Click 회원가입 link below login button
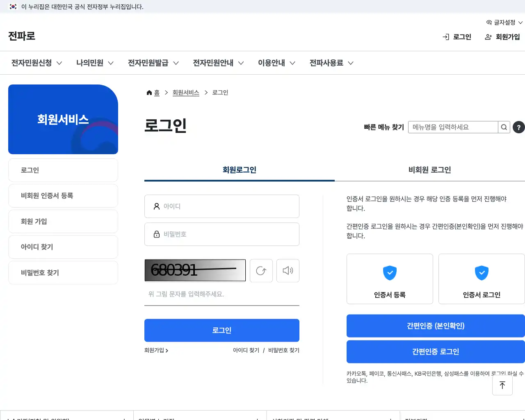This screenshot has height=420, width=525. pos(156,350)
